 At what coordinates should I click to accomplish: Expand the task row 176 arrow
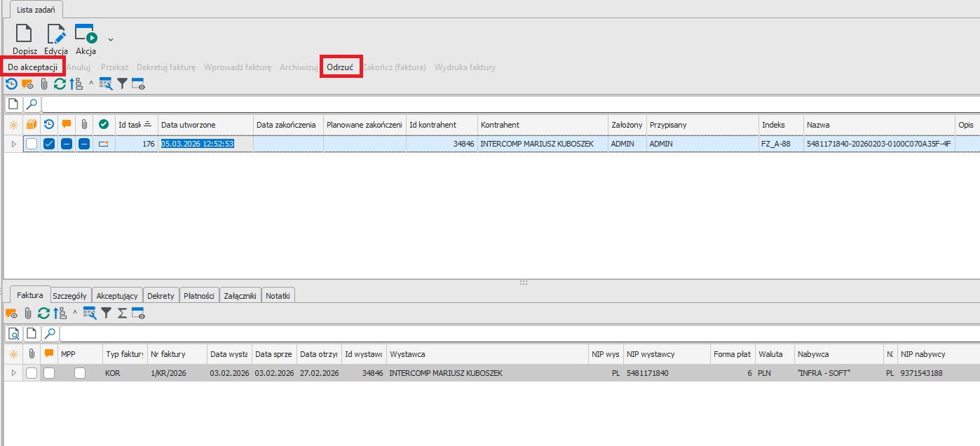[x=13, y=144]
